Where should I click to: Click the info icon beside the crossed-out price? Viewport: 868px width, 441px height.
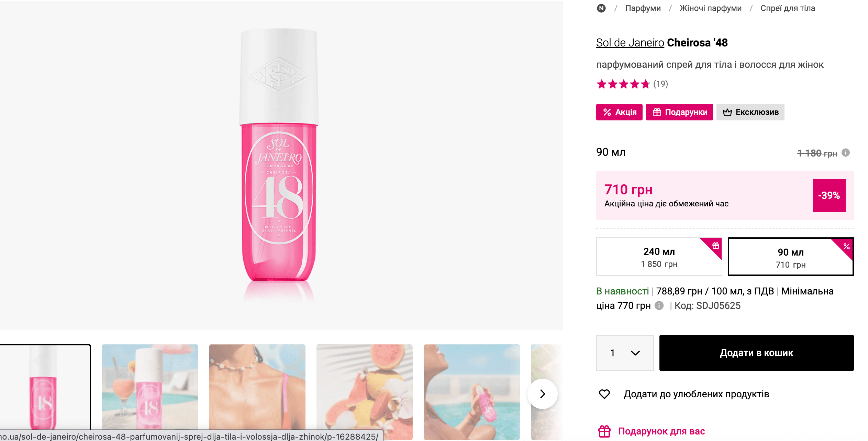846,152
